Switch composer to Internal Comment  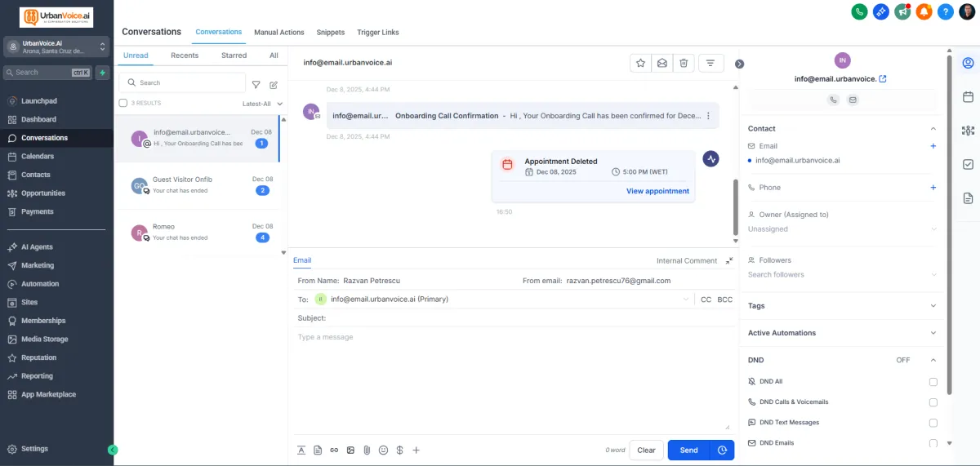[687, 261]
